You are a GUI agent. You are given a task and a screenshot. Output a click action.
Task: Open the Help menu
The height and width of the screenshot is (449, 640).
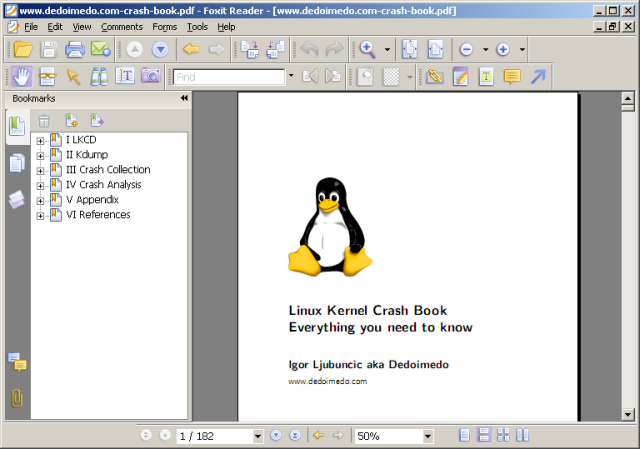(226, 27)
